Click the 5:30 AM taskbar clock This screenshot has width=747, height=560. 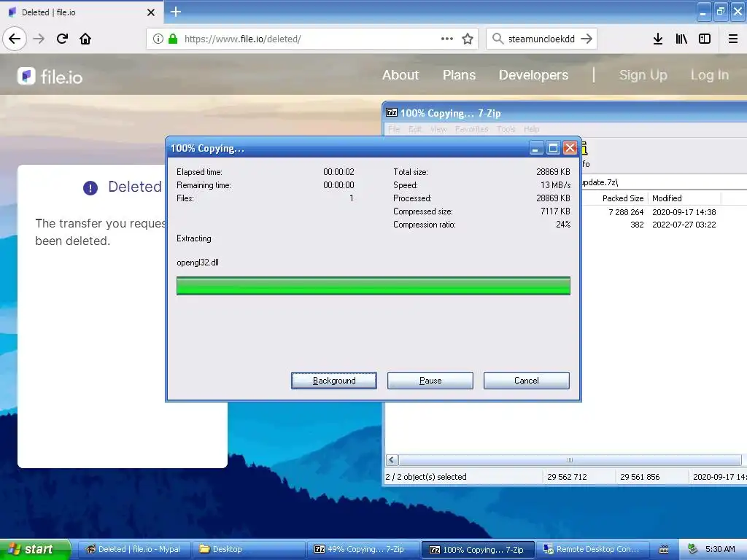tap(720, 549)
